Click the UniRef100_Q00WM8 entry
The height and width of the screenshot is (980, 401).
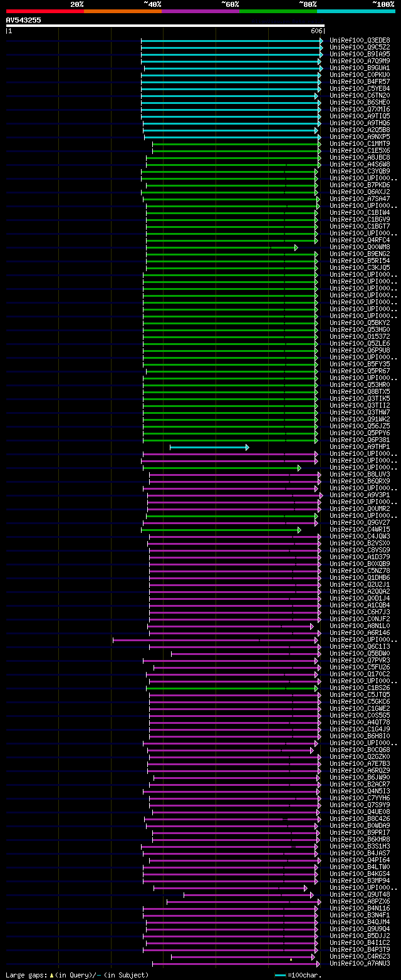pos(360,247)
